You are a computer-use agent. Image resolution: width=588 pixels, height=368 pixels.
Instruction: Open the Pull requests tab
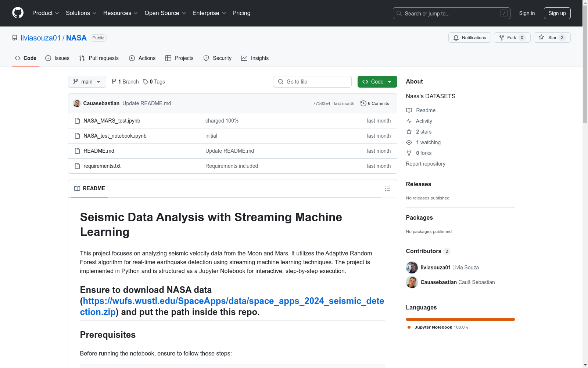click(x=99, y=58)
